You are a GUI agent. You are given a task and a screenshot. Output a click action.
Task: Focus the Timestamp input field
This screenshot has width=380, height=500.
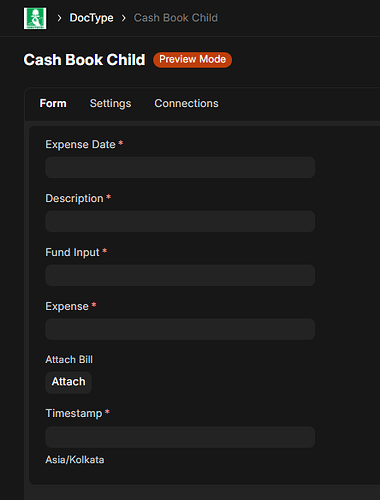pyautogui.click(x=180, y=437)
